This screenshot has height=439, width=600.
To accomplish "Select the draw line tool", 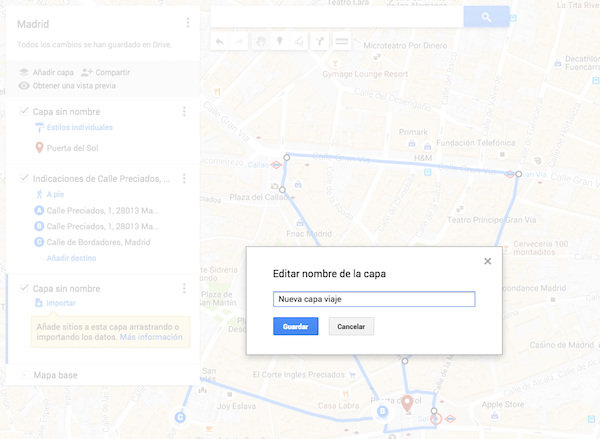I will [299, 41].
